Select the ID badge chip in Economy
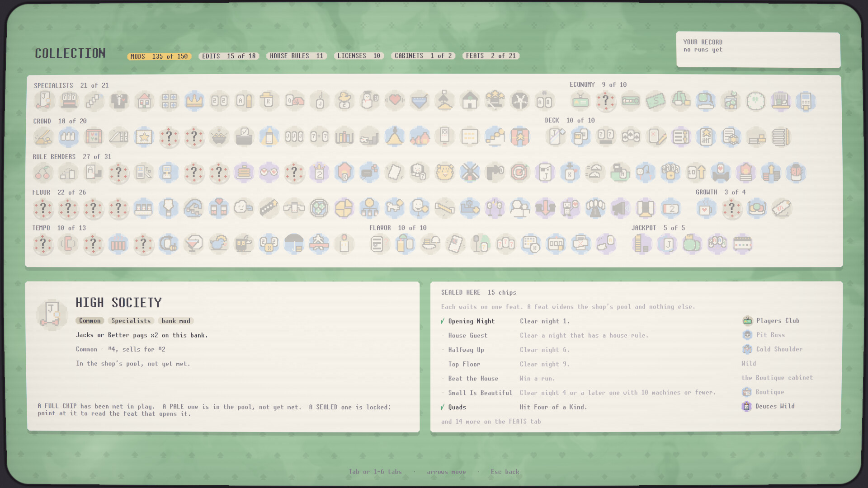The image size is (868, 488). pyautogui.click(x=580, y=101)
